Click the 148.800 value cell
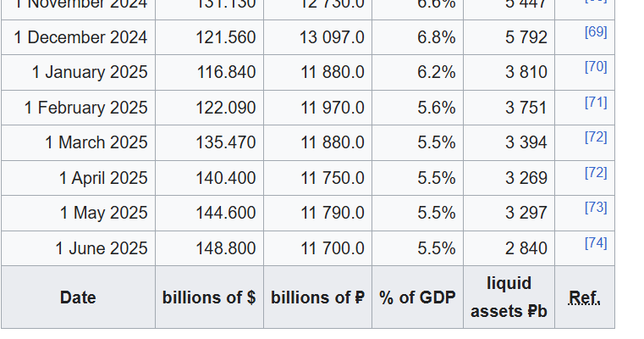 pyautogui.click(x=226, y=248)
